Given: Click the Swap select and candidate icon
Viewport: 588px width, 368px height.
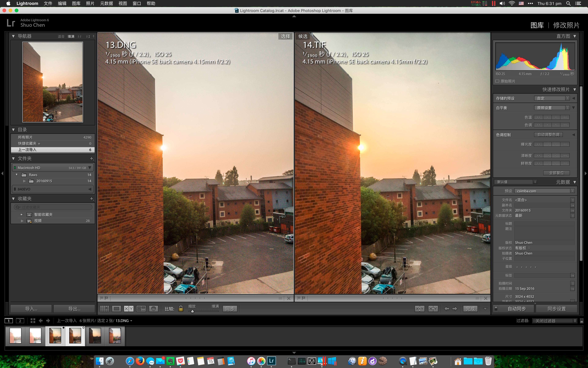Looking at the screenshot, I should (420, 309).
